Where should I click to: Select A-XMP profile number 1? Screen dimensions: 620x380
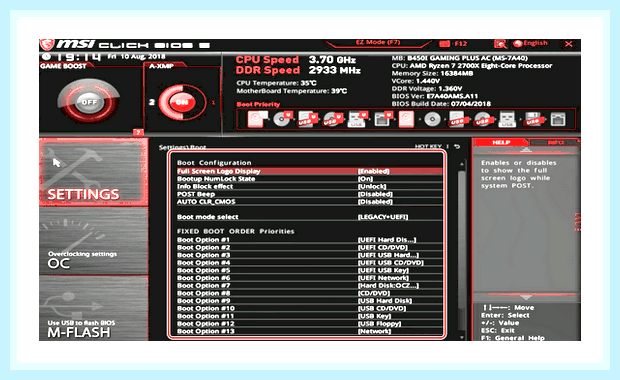pos(214,102)
